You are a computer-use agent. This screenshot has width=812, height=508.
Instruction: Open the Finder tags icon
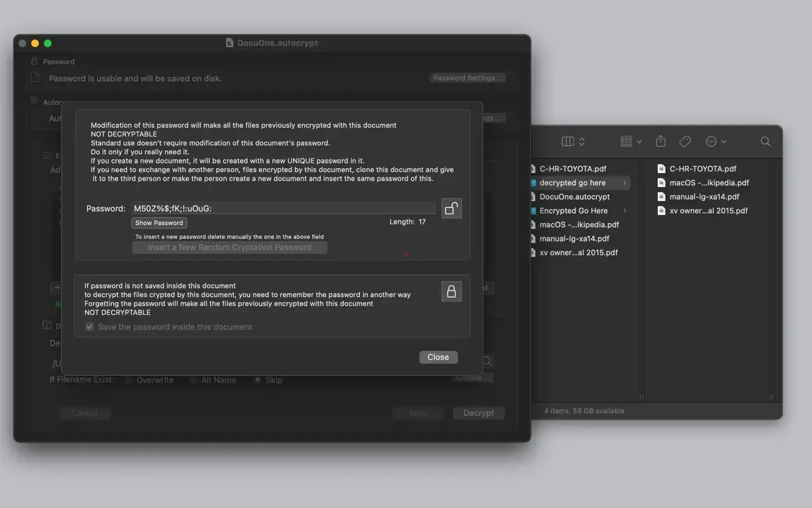685,142
